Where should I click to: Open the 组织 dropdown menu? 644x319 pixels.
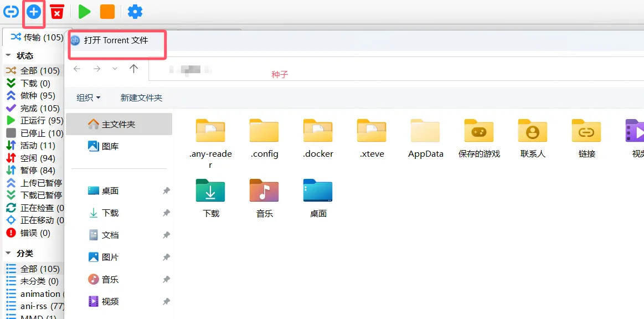coord(89,97)
